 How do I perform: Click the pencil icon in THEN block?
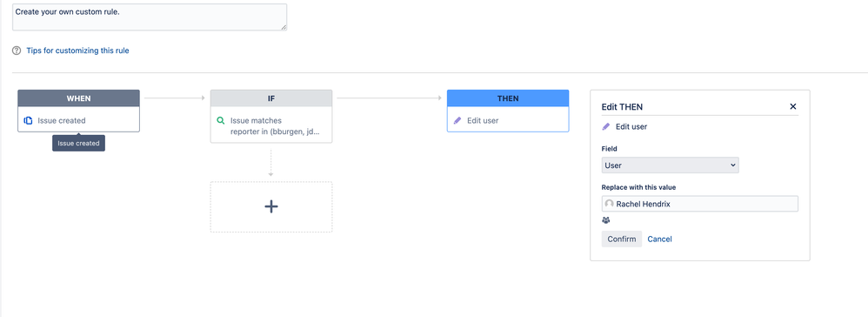[457, 120]
